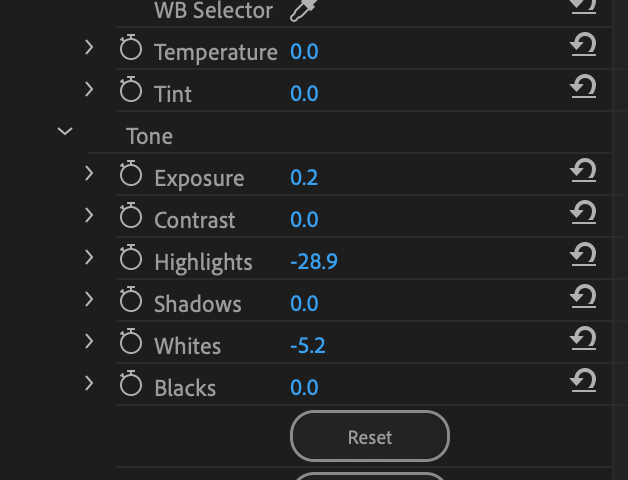Click the Whites value -5.2
628x480 pixels.
[x=308, y=346]
